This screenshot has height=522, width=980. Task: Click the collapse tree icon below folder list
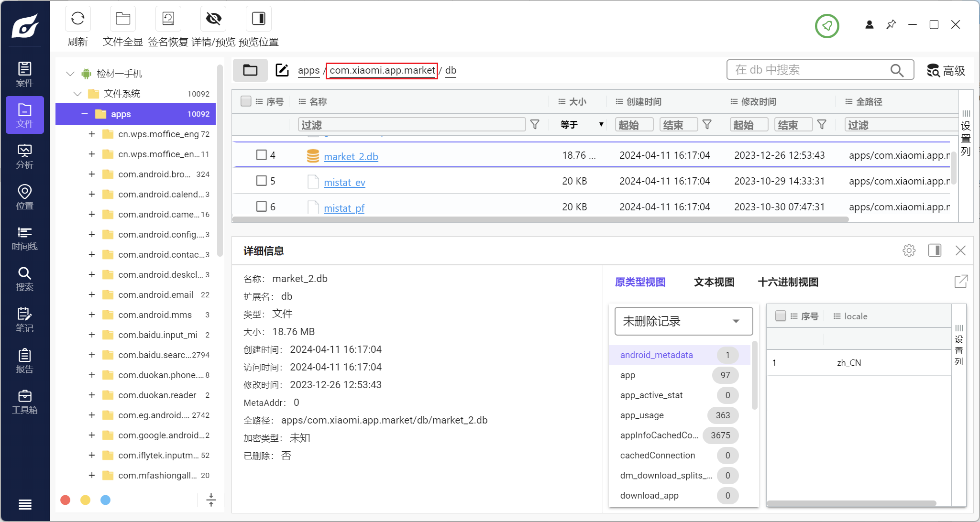211,500
